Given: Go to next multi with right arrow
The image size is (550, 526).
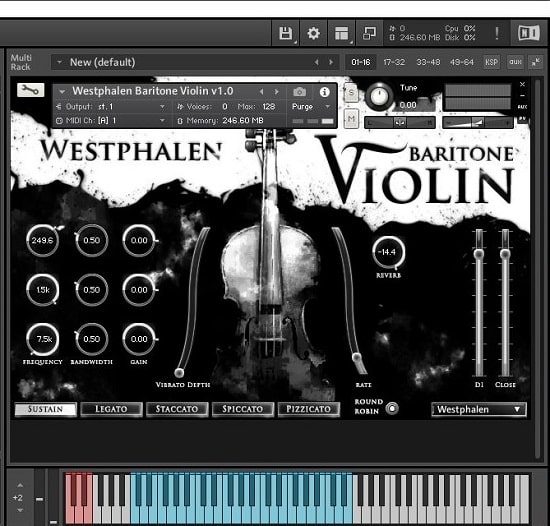Looking at the screenshot, I should [331, 62].
